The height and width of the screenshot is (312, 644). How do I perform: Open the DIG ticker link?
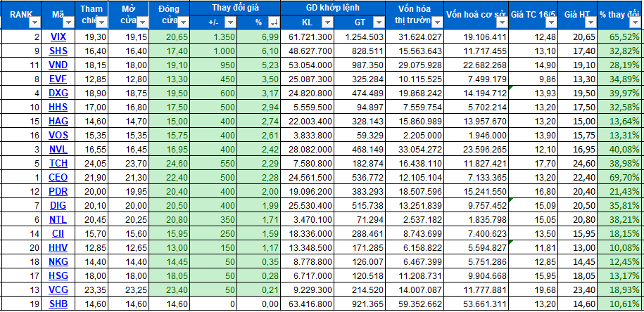(58, 205)
